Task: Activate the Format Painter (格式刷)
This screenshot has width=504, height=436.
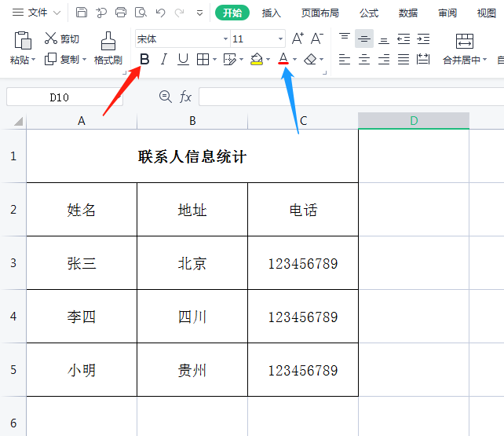Action: click(x=108, y=48)
